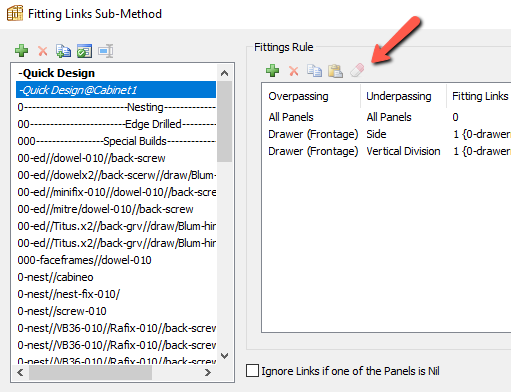The width and height of the screenshot is (511, 392).
Task: Add a new fittings rule with green plus
Action: (x=273, y=71)
